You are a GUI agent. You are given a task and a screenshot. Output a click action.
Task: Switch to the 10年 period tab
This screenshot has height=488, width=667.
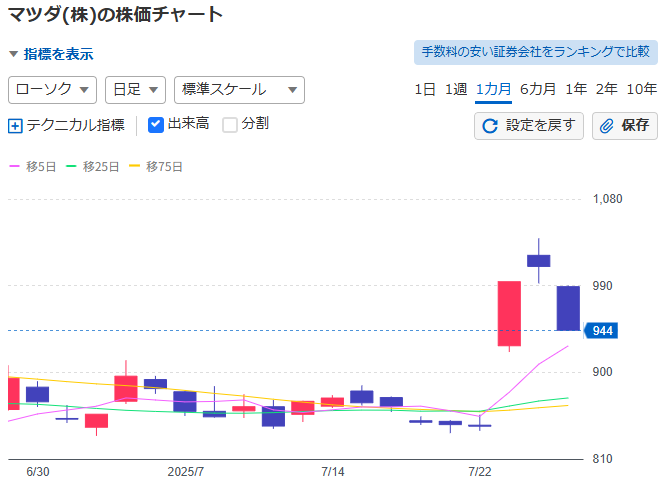tap(641, 89)
